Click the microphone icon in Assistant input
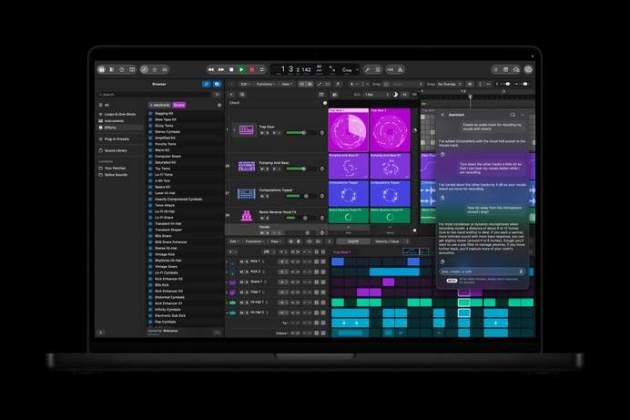 point(522,272)
